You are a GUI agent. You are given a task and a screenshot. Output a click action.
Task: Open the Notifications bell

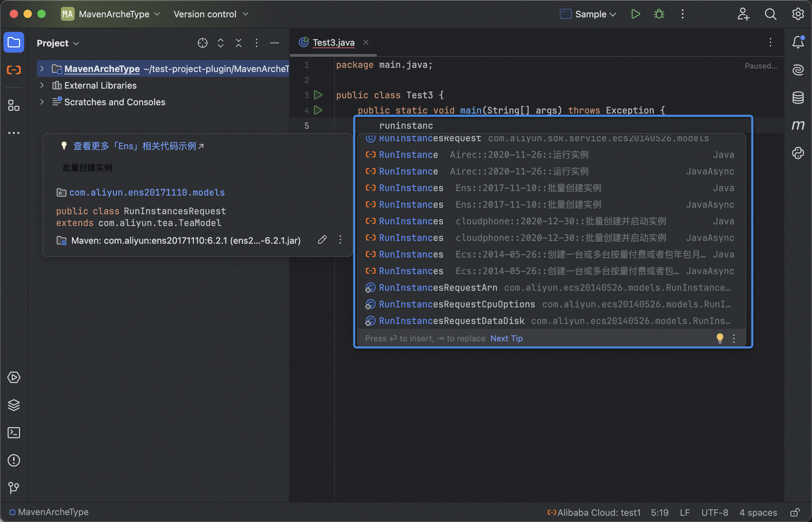[x=798, y=42]
